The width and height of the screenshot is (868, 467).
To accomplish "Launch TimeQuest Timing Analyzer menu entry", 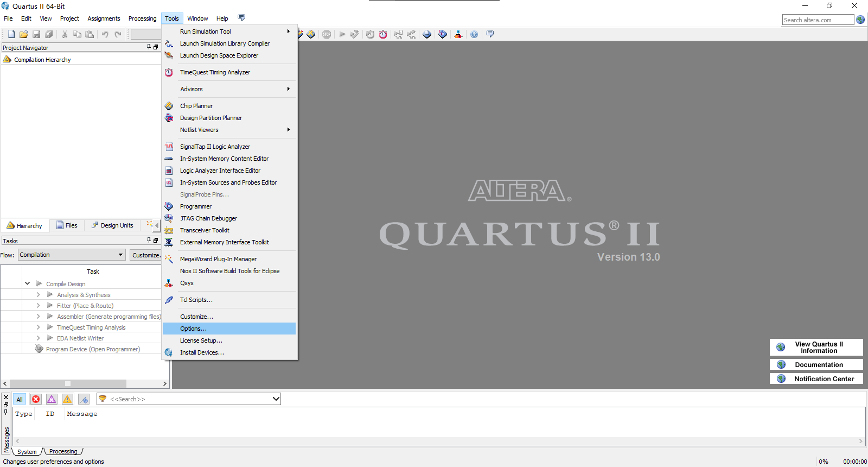I will click(x=229, y=72).
